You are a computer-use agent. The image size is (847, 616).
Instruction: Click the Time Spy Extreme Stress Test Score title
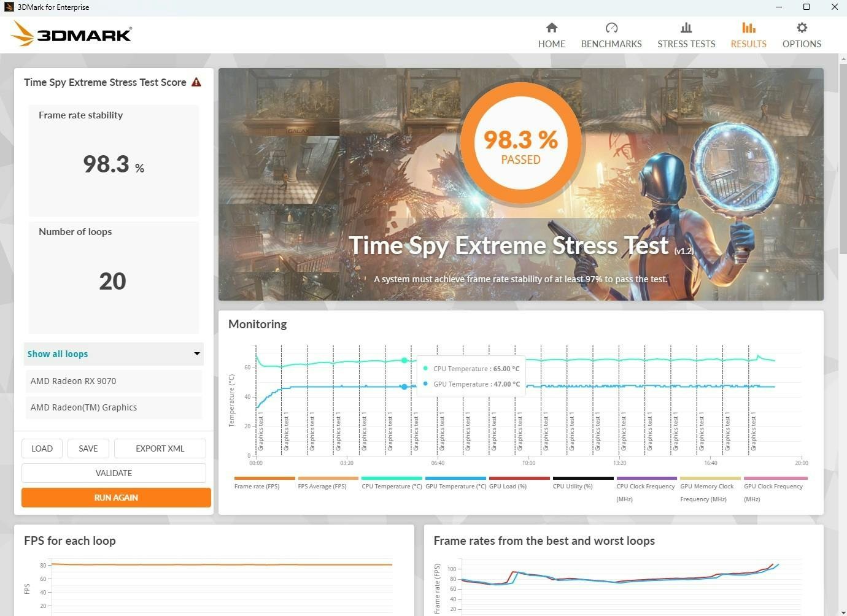click(105, 82)
